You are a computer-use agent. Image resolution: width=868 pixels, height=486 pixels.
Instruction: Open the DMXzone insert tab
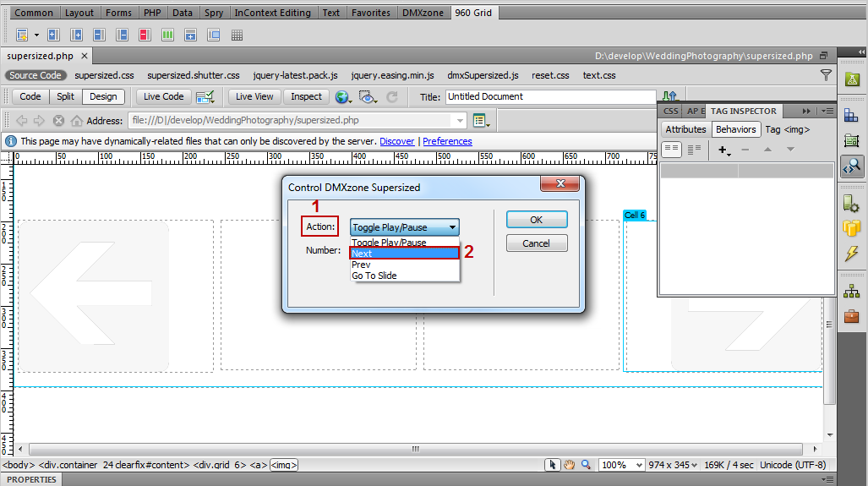click(x=423, y=13)
